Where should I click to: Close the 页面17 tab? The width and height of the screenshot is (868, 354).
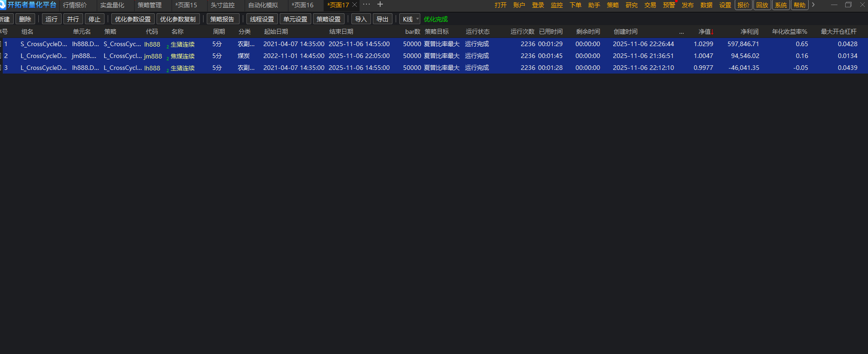(355, 5)
